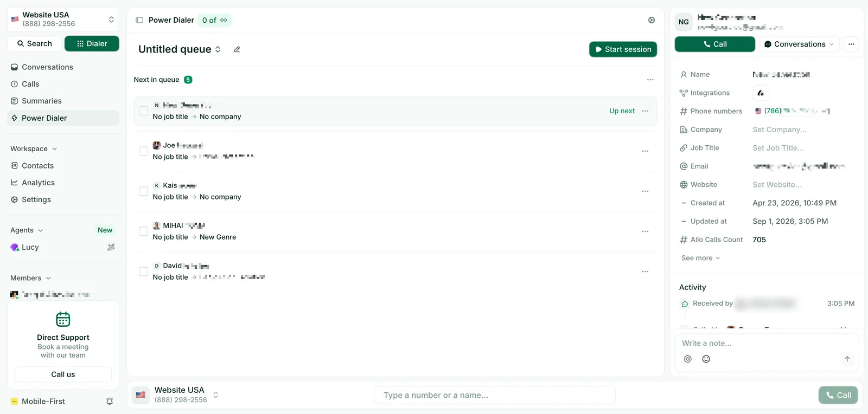
Task: Open options for the Joe row
Action: coord(645,151)
